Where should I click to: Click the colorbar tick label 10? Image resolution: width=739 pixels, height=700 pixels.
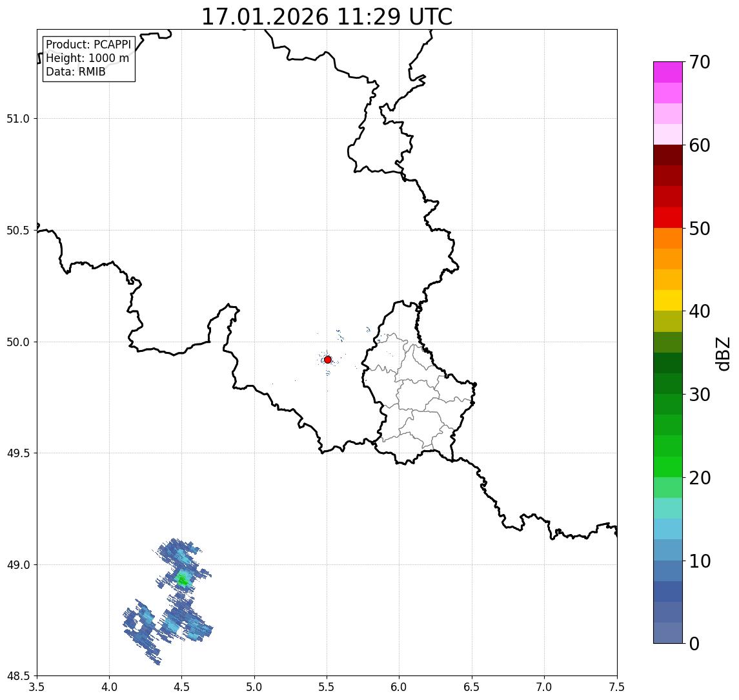pyautogui.click(x=700, y=561)
